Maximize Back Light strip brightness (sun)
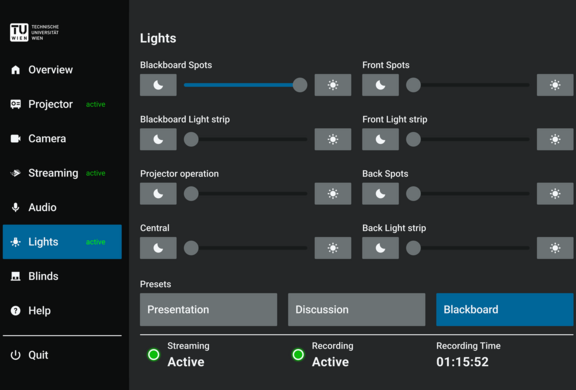Image resolution: width=576 pixels, height=390 pixels. 555,248
